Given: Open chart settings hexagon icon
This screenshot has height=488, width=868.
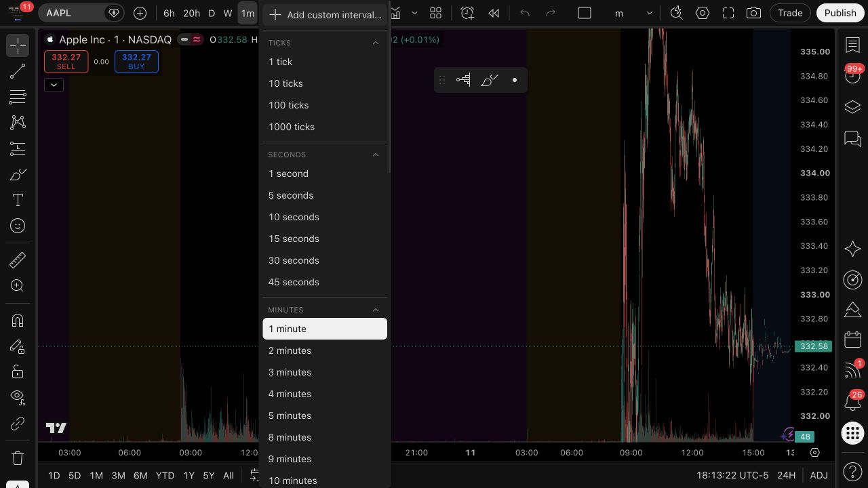Looking at the screenshot, I should 703,13.
